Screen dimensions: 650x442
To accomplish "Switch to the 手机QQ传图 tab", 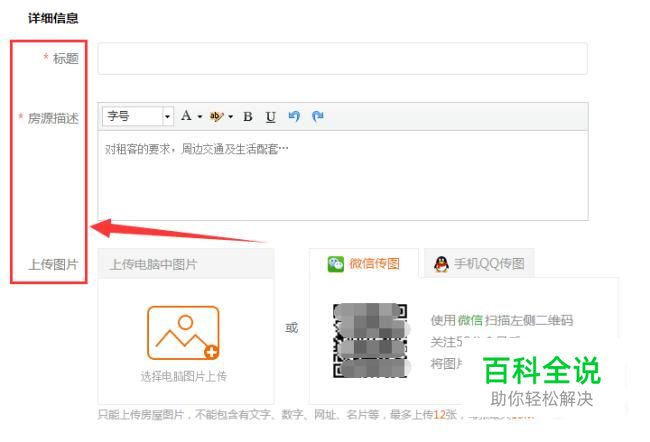I will point(479,264).
